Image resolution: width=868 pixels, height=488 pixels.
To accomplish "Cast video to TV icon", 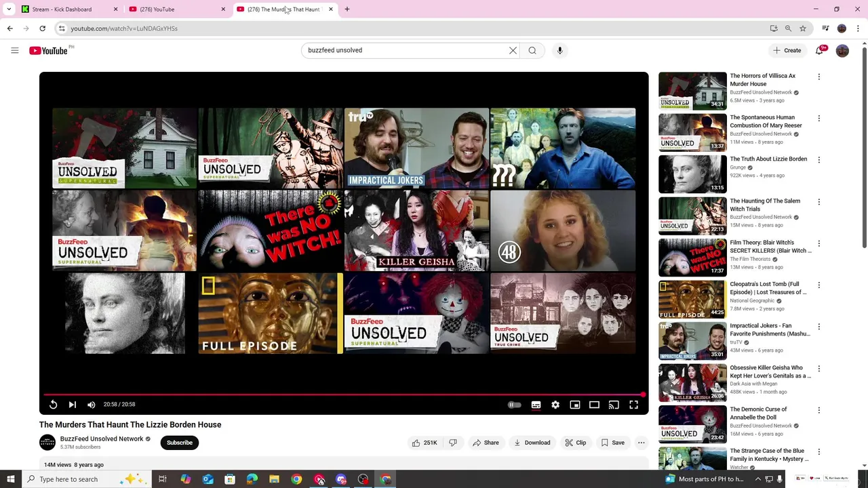I will [614, 405].
